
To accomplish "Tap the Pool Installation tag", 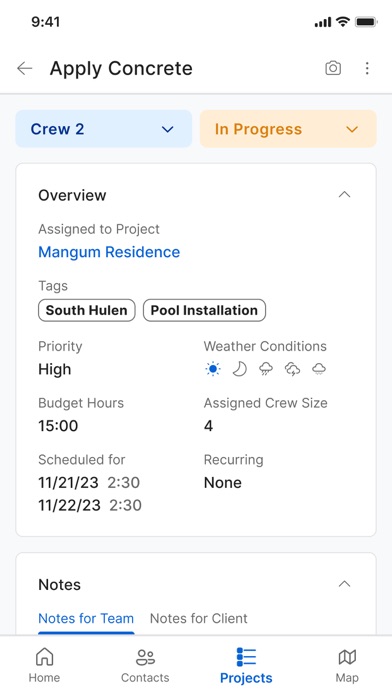I will [204, 310].
